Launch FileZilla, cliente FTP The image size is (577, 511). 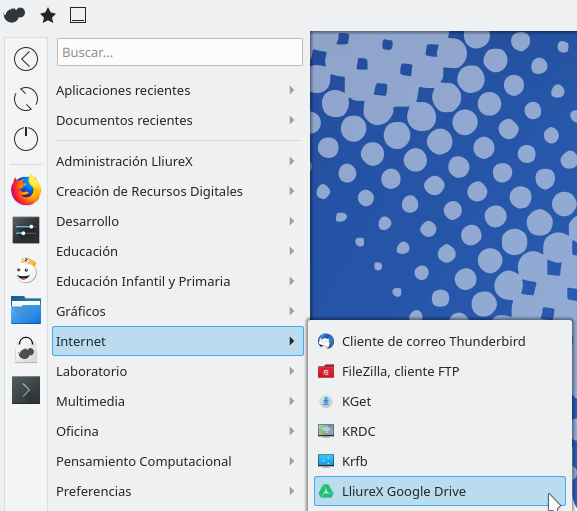440,372
